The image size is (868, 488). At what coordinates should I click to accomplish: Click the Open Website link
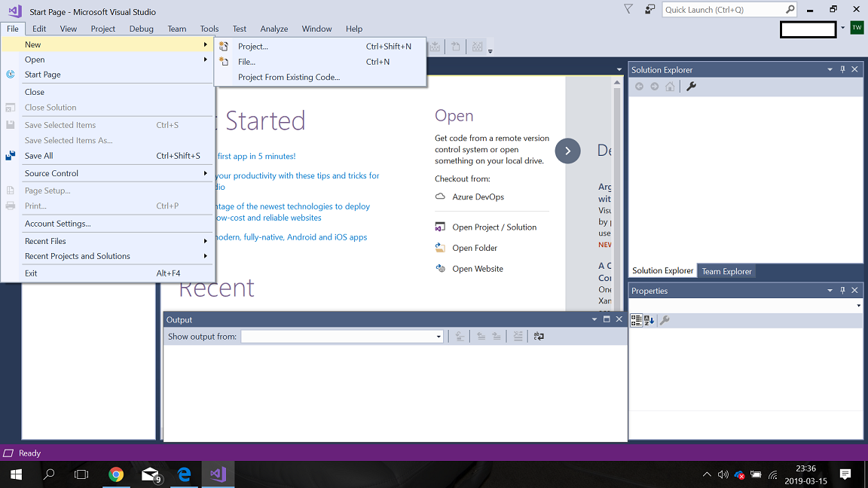478,269
